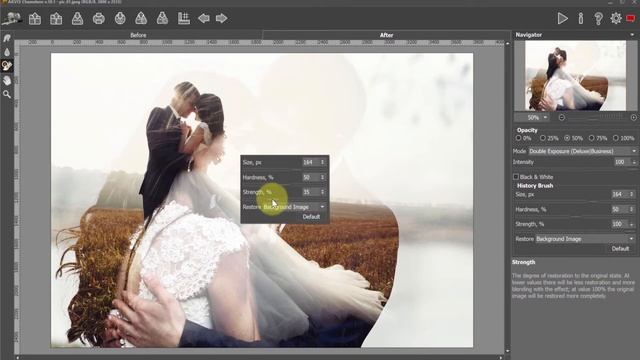
Task: Select the Smudge finger tool
Action: pyautogui.click(x=7, y=38)
